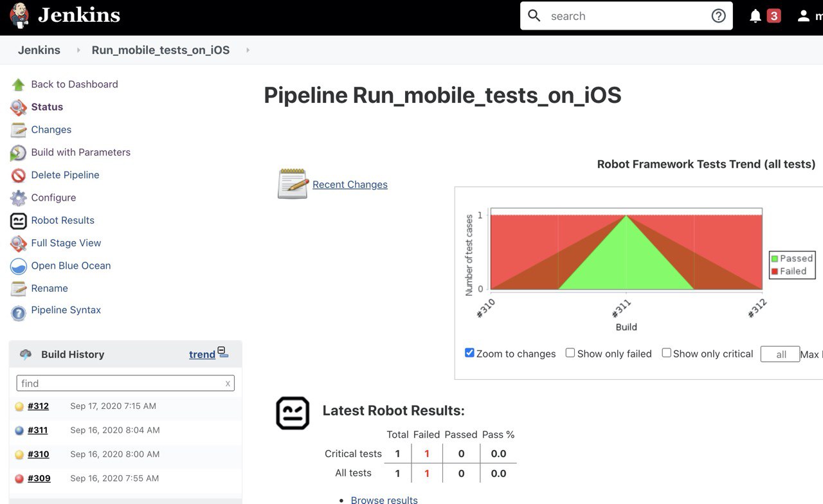Screen dimensions: 823x504
Task: Click the green Back to Dashboard arrow icon
Action: tap(18, 84)
